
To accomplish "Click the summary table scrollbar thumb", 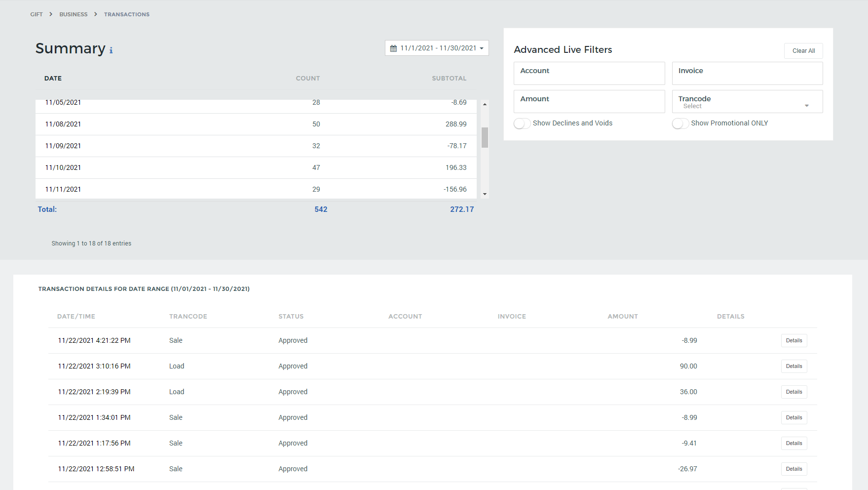I will click(485, 137).
